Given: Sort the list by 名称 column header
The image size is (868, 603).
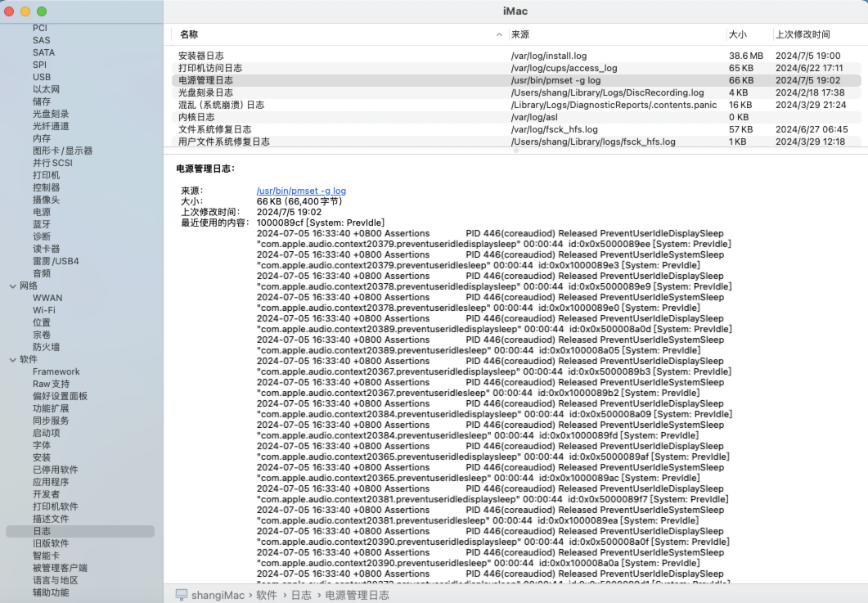Looking at the screenshot, I should 189,34.
